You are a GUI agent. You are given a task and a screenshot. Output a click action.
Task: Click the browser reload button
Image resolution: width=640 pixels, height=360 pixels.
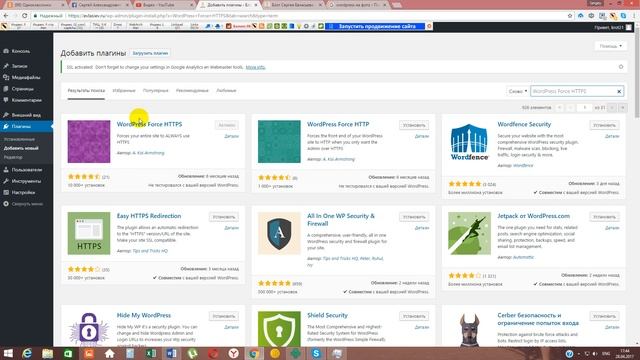pos(24,16)
